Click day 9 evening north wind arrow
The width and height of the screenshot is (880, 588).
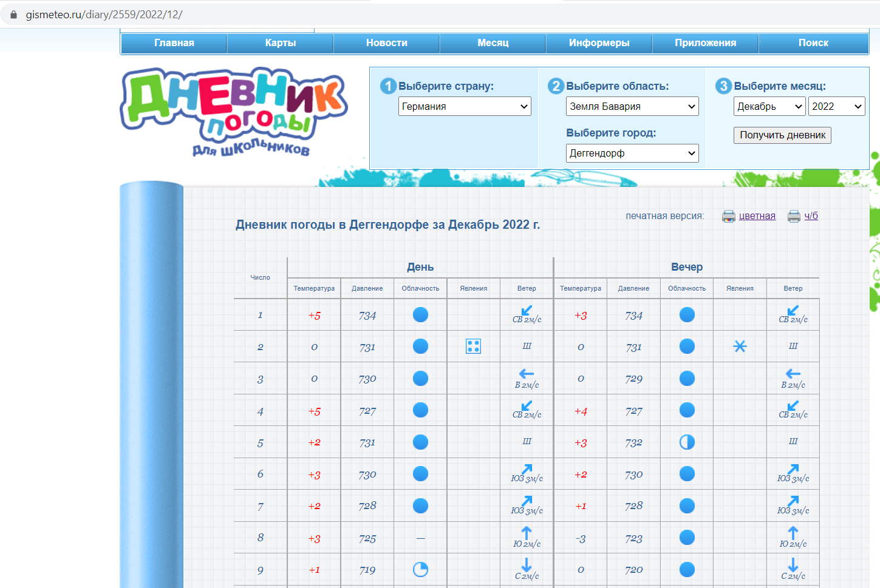coord(793,564)
